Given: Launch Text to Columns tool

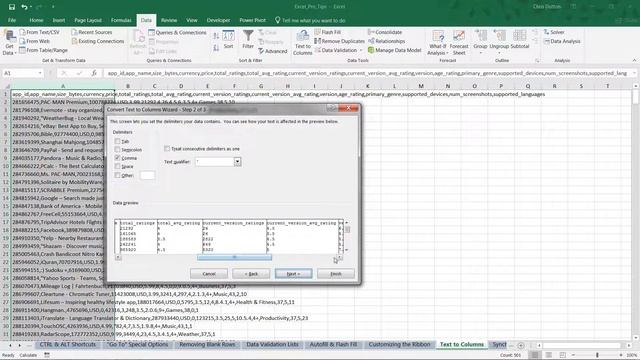Looking at the screenshot, I should pos(302,42).
